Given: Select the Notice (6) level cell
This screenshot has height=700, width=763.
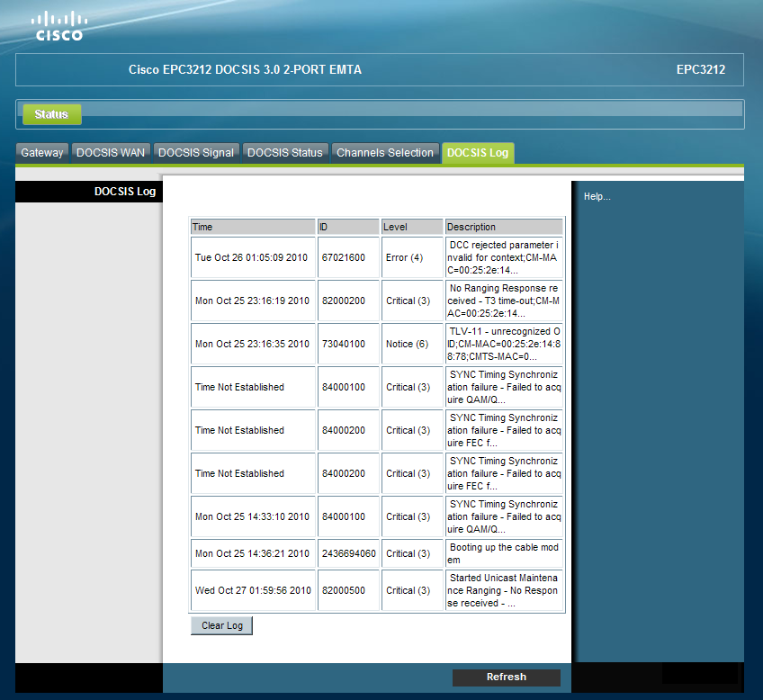Looking at the screenshot, I should pyautogui.click(x=412, y=344).
